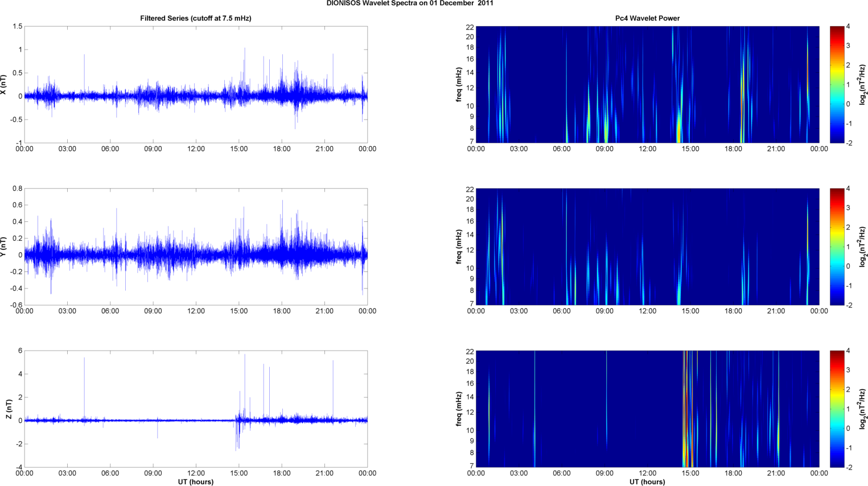
Task: Click 21:00 tick under bottom spectrogram
Action: [x=776, y=473]
